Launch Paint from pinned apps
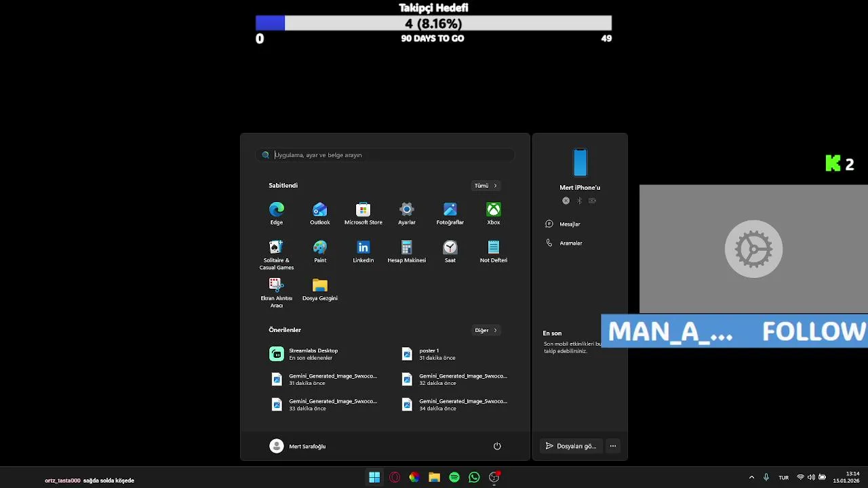Viewport: 868px width, 488px height. [320, 251]
